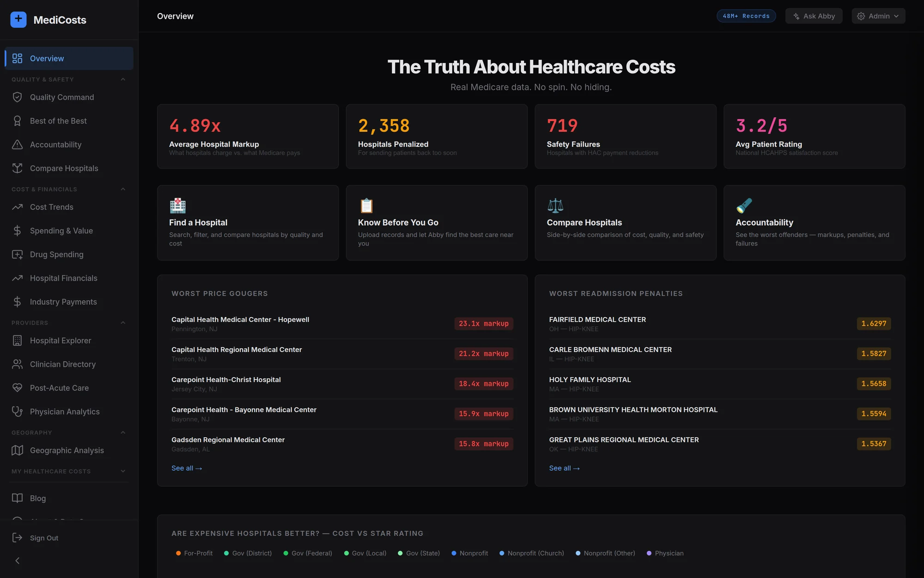Click the Industry Payments dollar icon

(x=17, y=302)
